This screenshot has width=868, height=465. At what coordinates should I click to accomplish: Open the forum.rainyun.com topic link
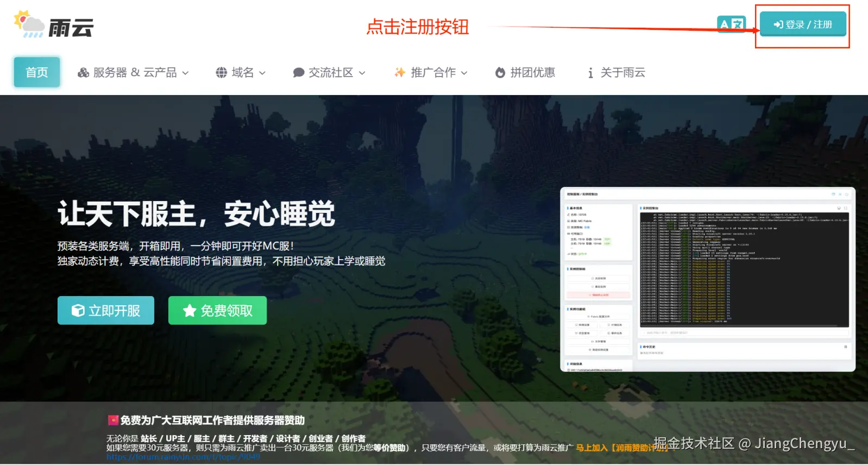tap(183, 457)
